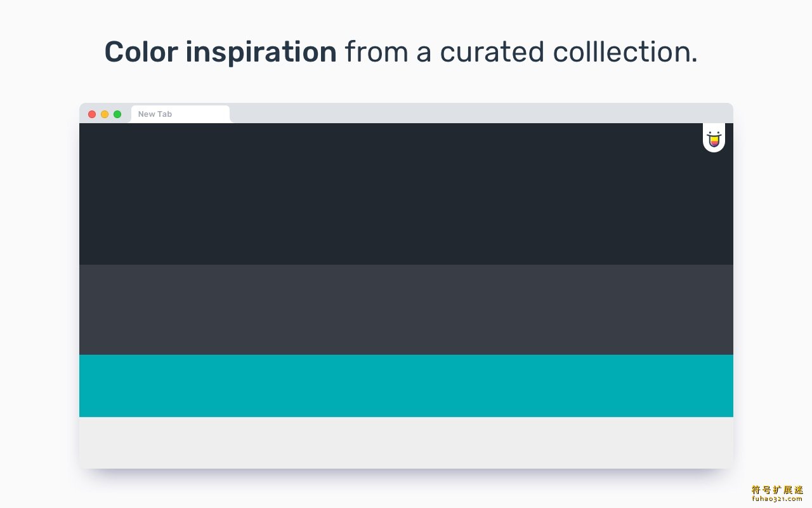Pick the dark navy color band
This screenshot has height=508, width=812.
point(406,194)
